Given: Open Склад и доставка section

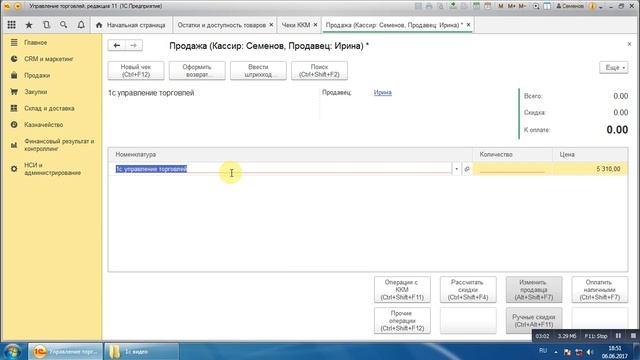Looking at the screenshot, I should (x=49, y=108).
